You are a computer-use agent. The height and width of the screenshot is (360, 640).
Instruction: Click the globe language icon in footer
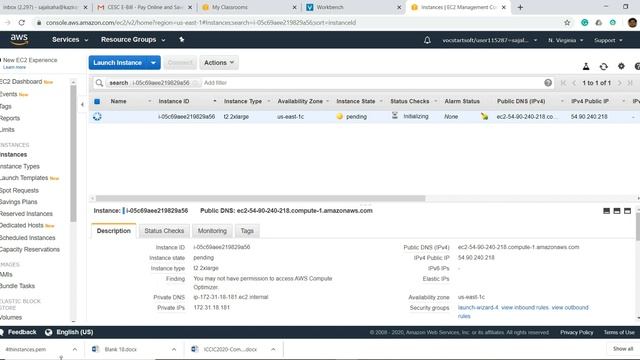49,332
